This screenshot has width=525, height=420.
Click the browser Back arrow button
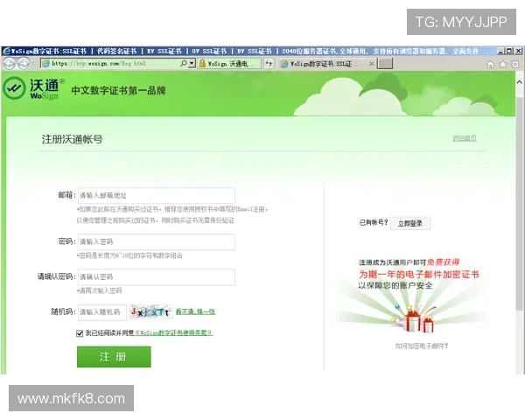[9, 64]
